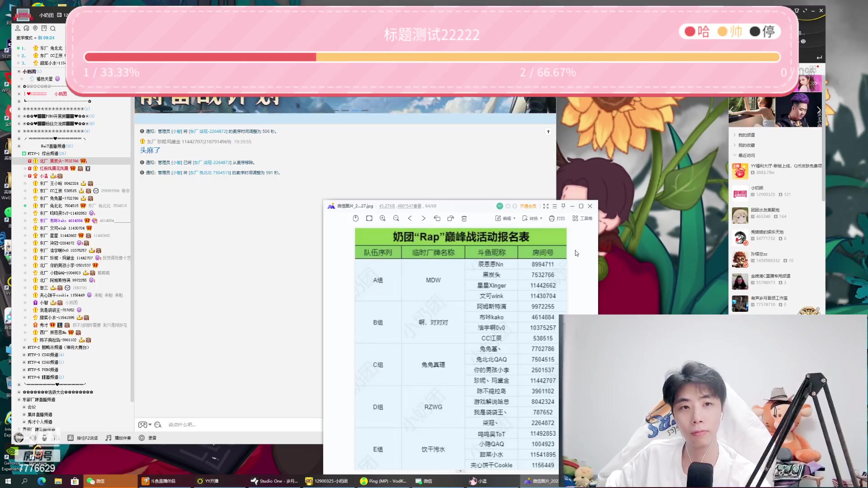Collapse the 最近访问 section in the right panel

click(x=735, y=155)
